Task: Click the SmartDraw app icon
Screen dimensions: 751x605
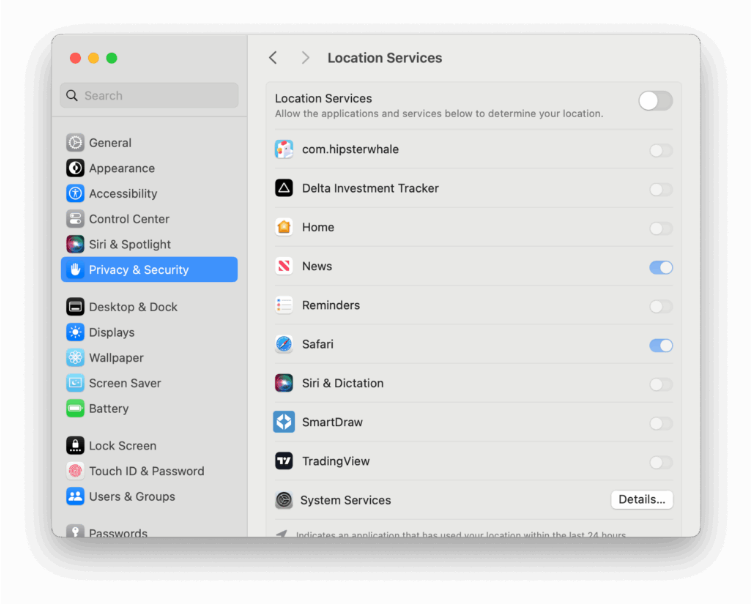Action: (x=284, y=422)
